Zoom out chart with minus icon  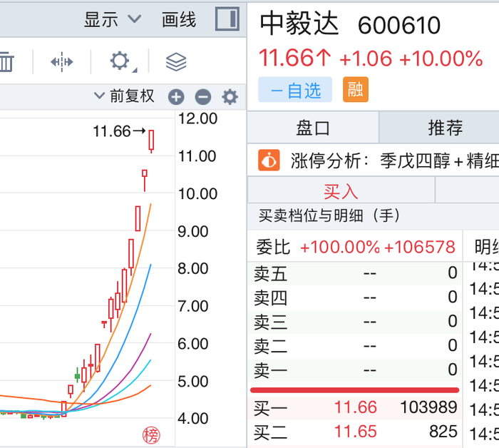click(x=203, y=97)
